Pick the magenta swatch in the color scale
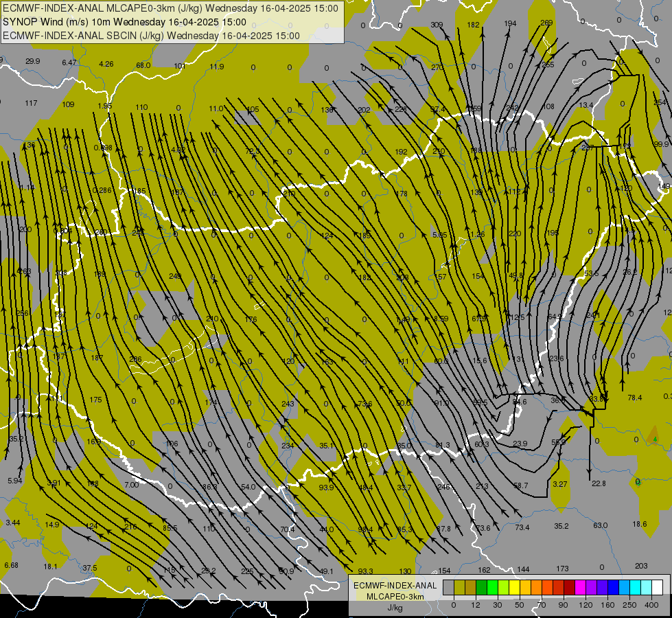This screenshot has height=618, width=672. pos(580,587)
